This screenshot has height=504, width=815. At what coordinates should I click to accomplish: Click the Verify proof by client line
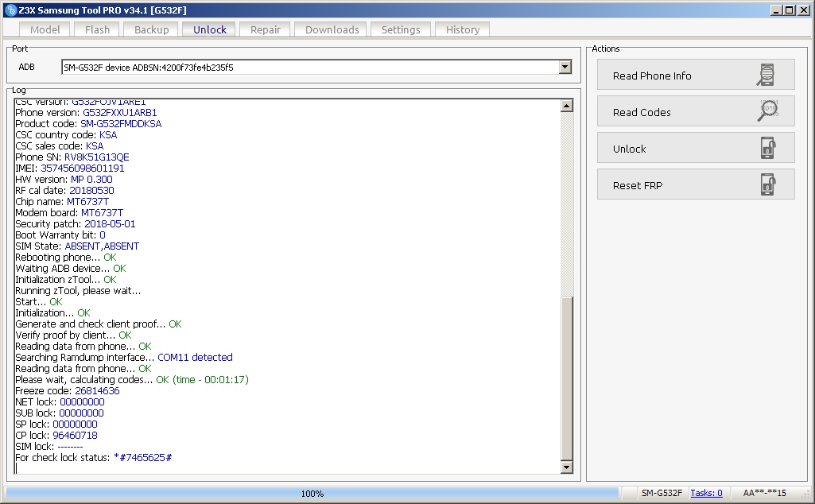pyautogui.click(x=73, y=335)
